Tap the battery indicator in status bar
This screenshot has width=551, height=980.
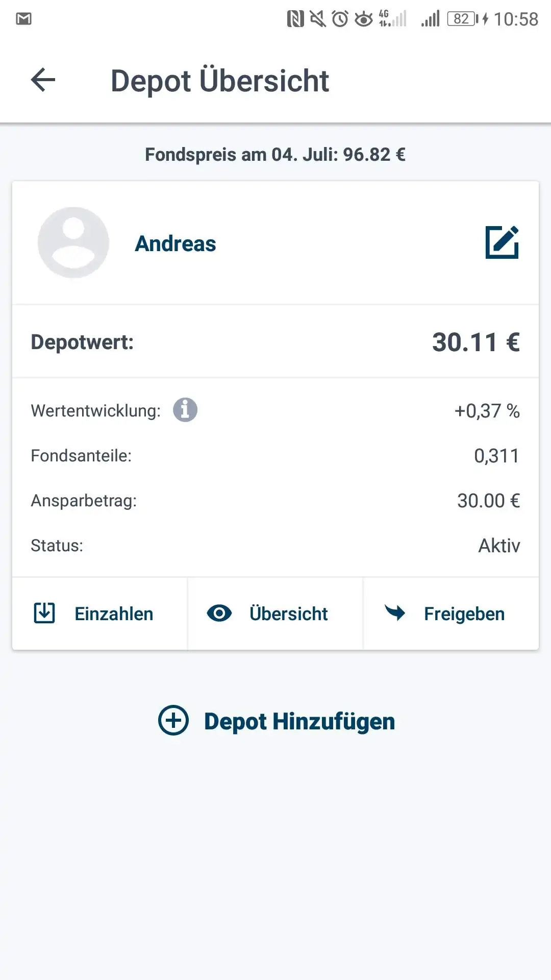[463, 19]
